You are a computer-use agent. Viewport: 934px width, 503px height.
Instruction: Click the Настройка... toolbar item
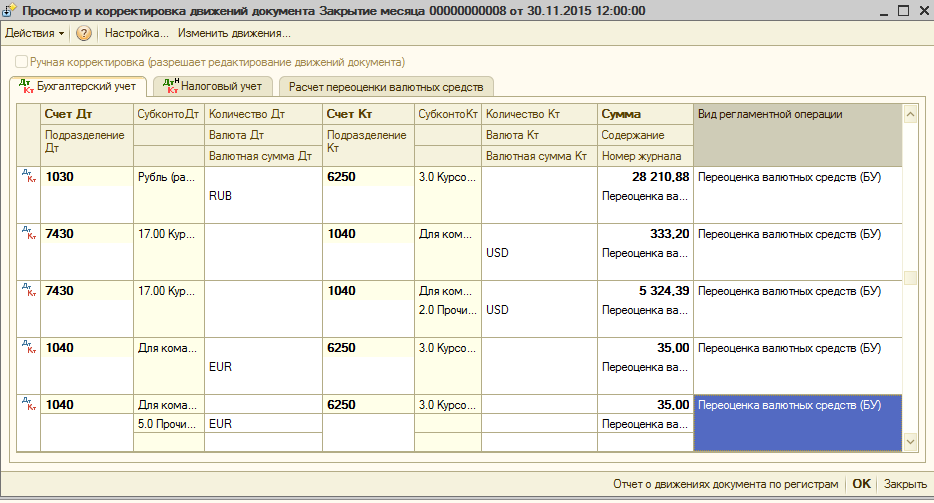(x=136, y=33)
